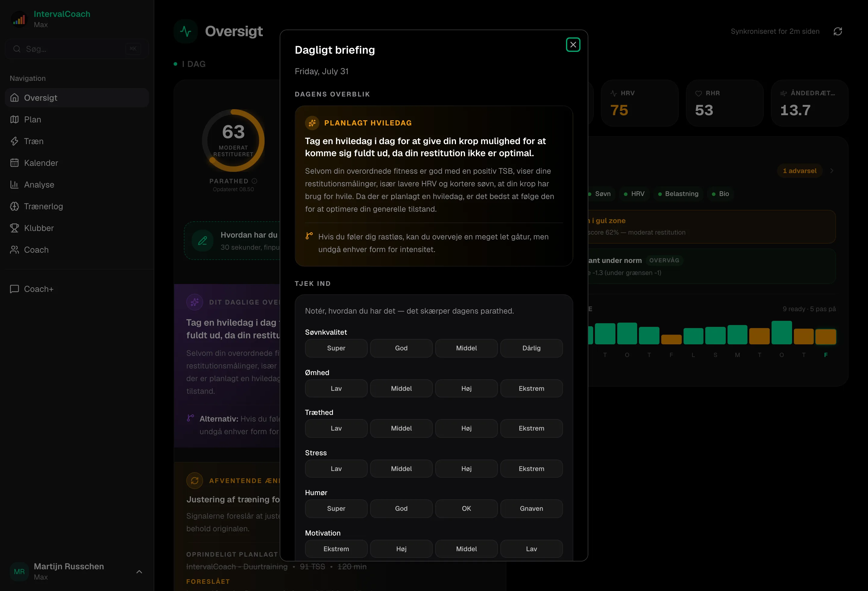Image resolution: width=868 pixels, height=591 pixels.
Task: Click the Analyse bar chart icon
Action: (x=14, y=185)
